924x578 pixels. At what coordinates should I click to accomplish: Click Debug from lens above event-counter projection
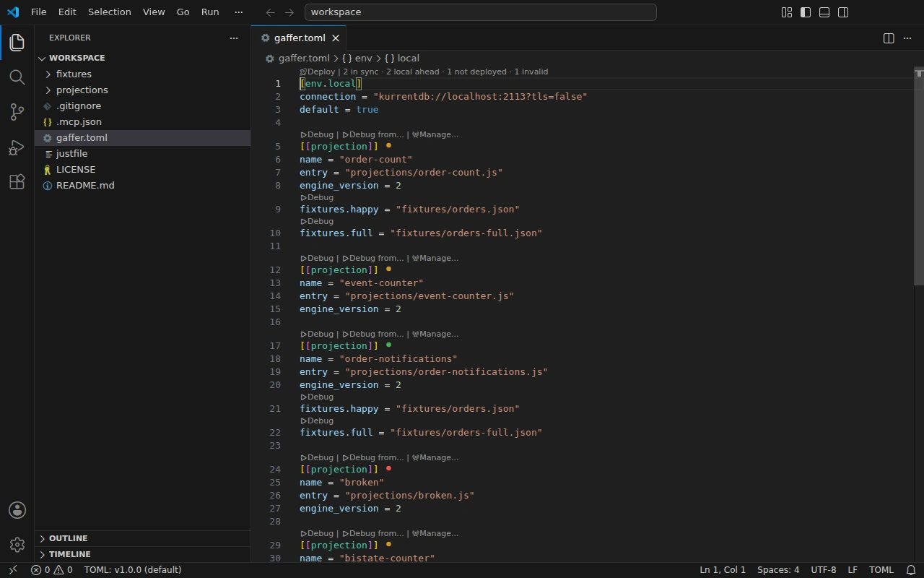tap(372, 258)
